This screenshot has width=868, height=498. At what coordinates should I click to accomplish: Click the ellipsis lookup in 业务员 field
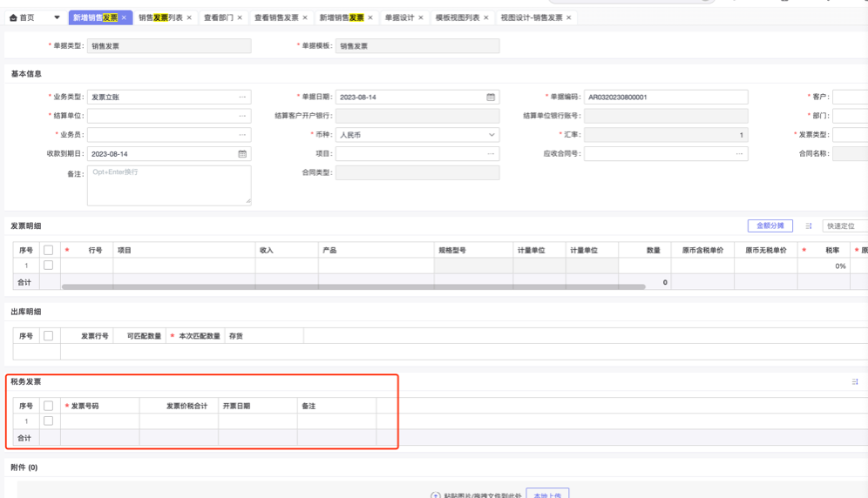pyautogui.click(x=242, y=135)
